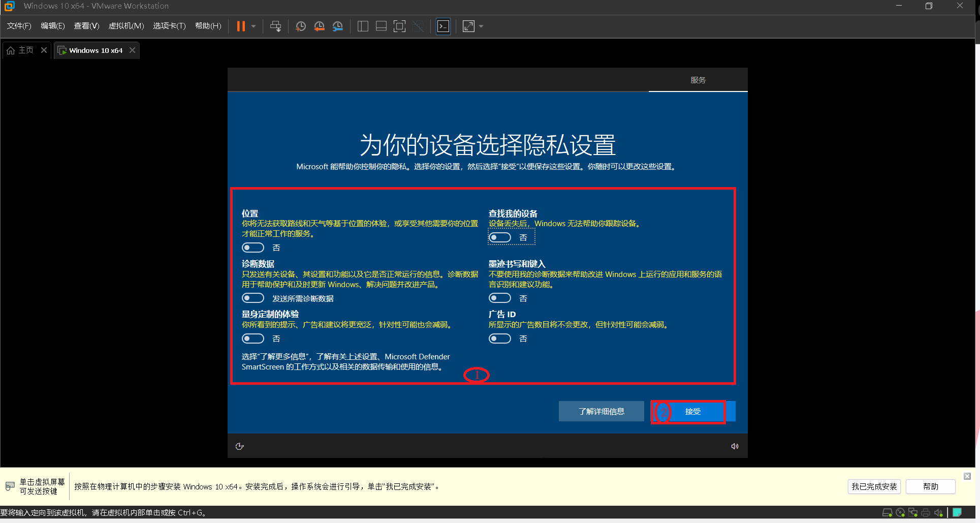Viewport: 980px width, 523px height.
Task: Click the CD/DVD drive status icon
Action: coord(900,512)
